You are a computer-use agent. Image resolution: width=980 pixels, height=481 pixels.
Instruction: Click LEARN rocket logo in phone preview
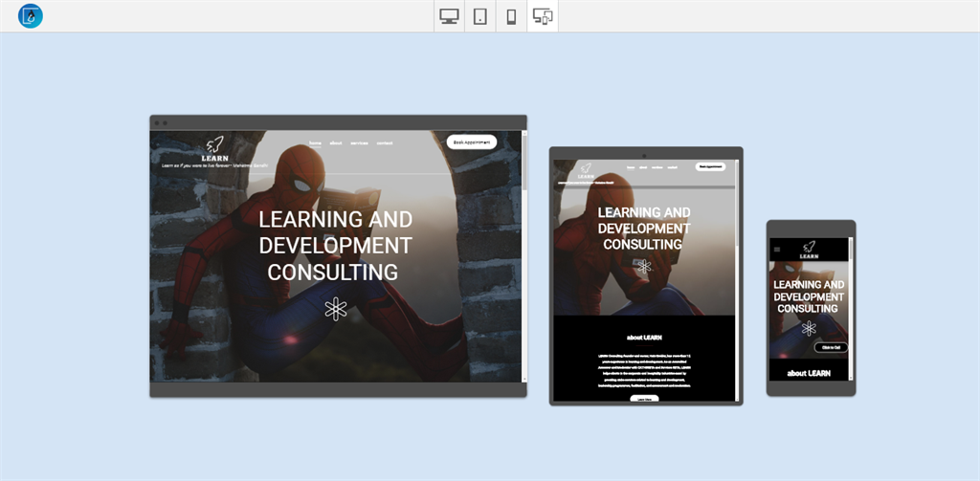click(x=809, y=250)
